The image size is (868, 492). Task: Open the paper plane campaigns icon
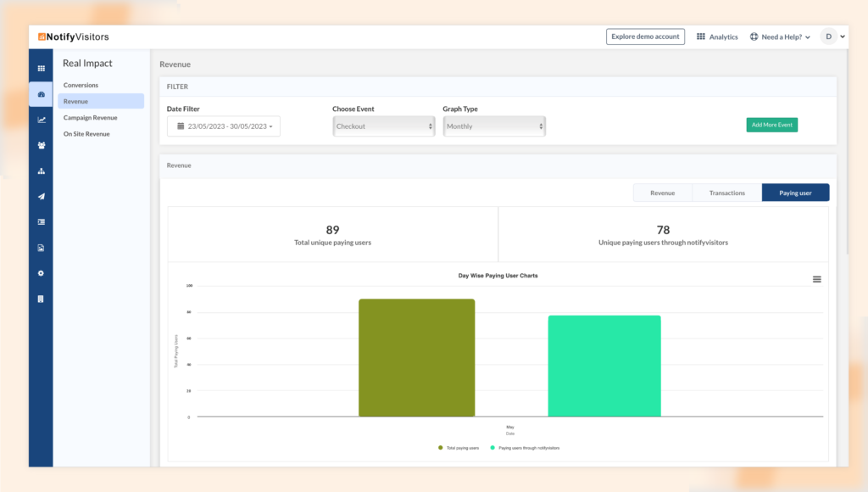coord(41,197)
